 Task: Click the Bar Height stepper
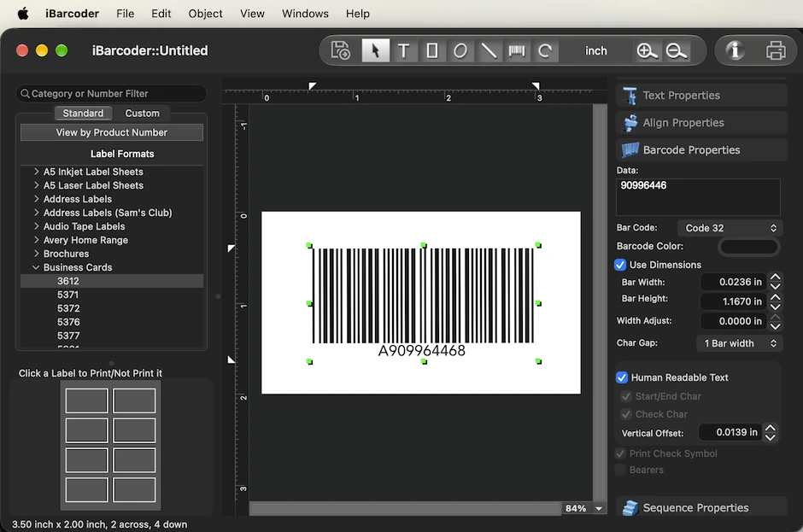point(776,301)
